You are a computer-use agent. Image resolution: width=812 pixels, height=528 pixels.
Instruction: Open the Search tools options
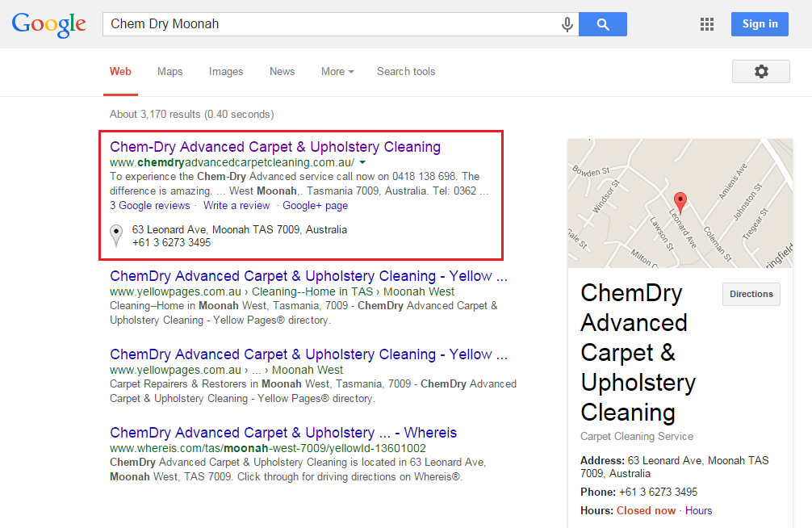click(x=406, y=72)
